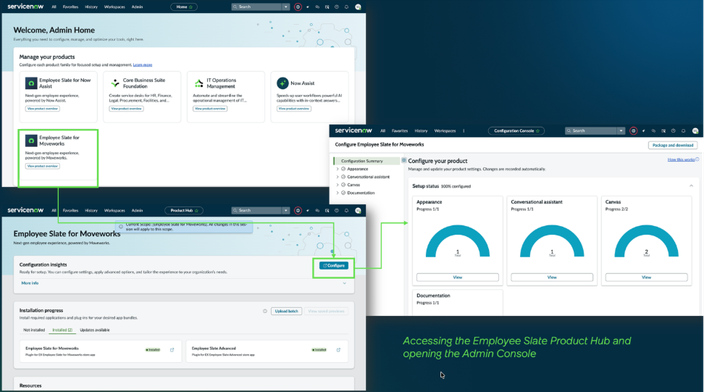Open the Admin menu in Admin Home window
This screenshot has width=704, height=392.
pyautogui.click(x=137, y=7)
